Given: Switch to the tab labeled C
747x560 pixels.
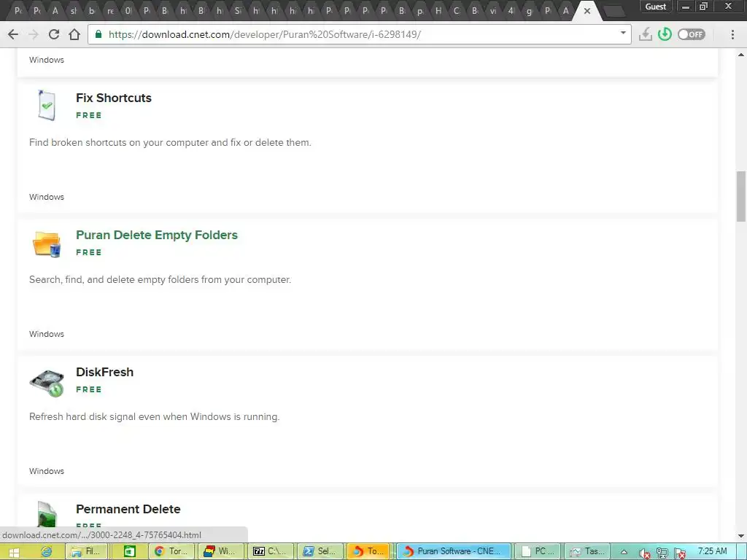Looking at the screenshot, I should click(457, 10).
